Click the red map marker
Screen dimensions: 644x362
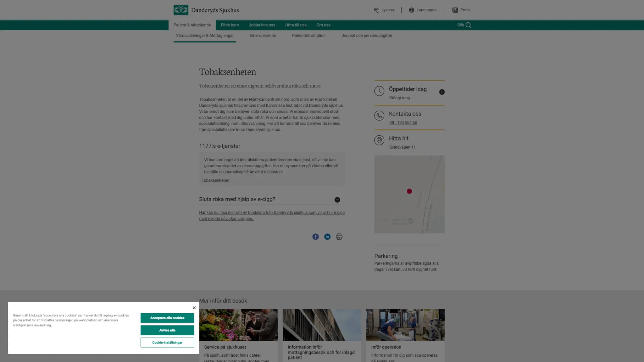tap(409, 191)
